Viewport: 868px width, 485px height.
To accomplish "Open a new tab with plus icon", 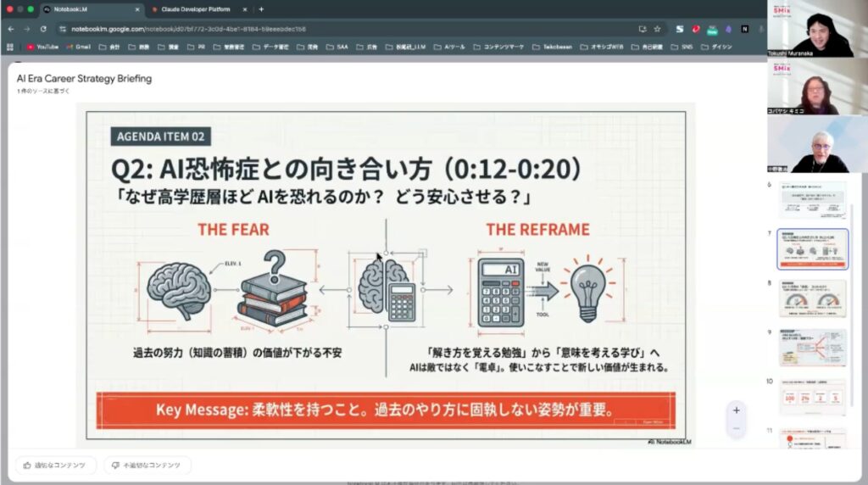I will click(261, 9).
